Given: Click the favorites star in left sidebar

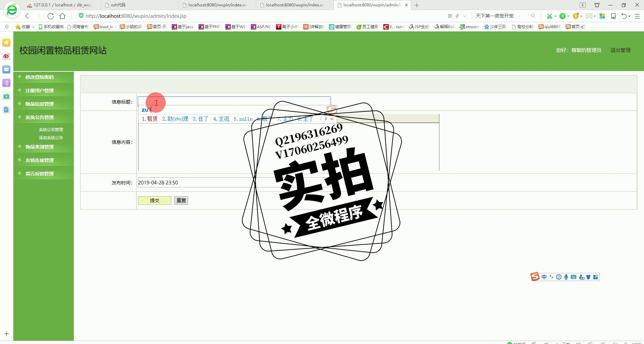Looking at the screenshot, I should [x=6, y=43].
